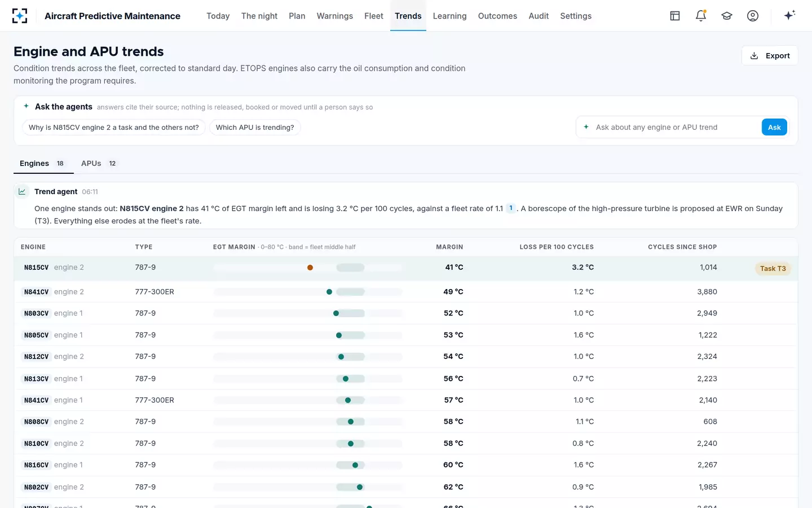Open the Warnings tab
The height and width of the screenshot is (508, 812).
(335, 16)
